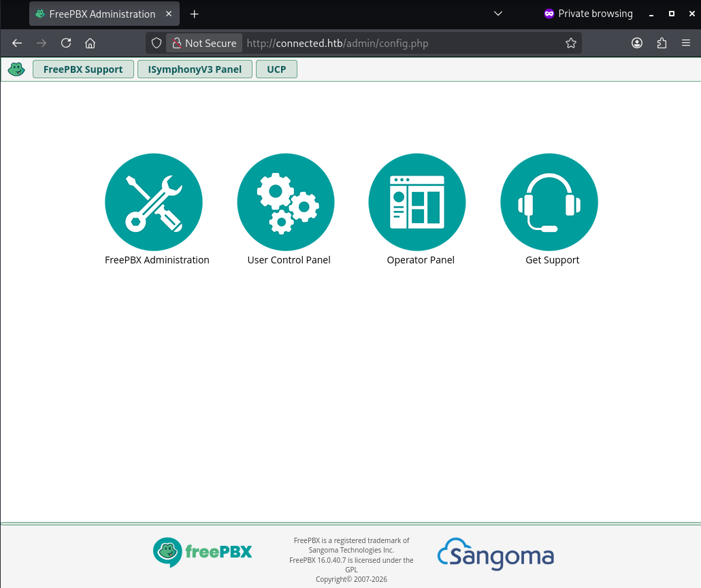Open the UCP menu item
Viewport: 701px width, 588px height.
pyautogui.click(x=276, y=69)
